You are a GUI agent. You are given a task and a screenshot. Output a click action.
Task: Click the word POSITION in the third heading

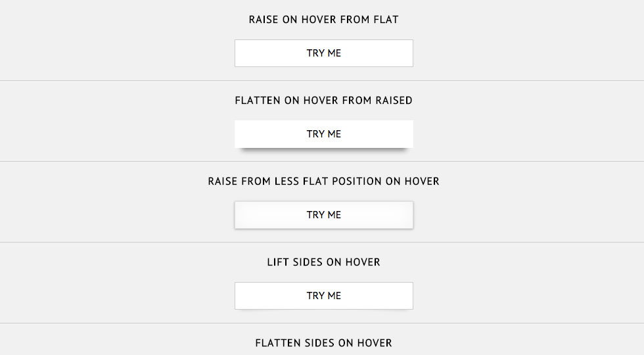click(x=357, y=181)
